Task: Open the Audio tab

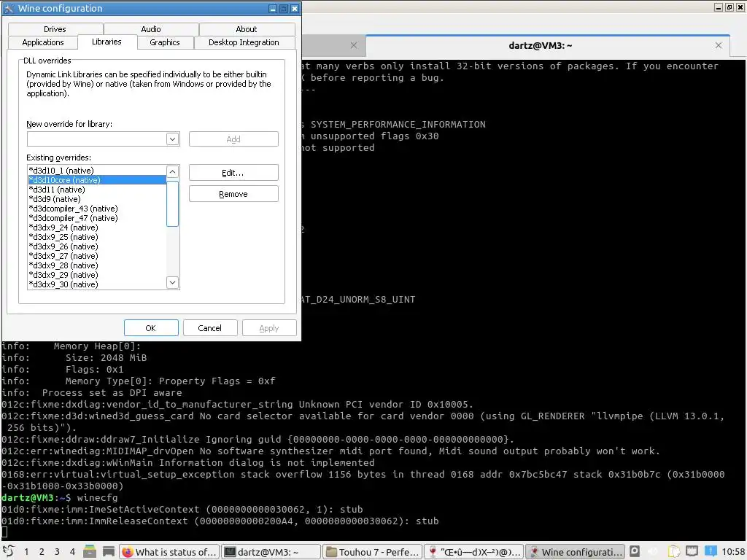Action: click(x=151, y=29)
